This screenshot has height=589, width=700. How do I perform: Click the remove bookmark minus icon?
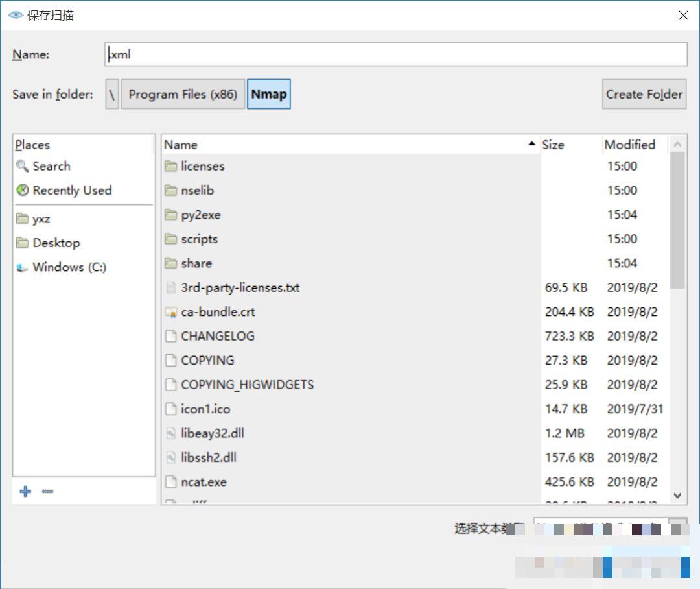(48, 491)
